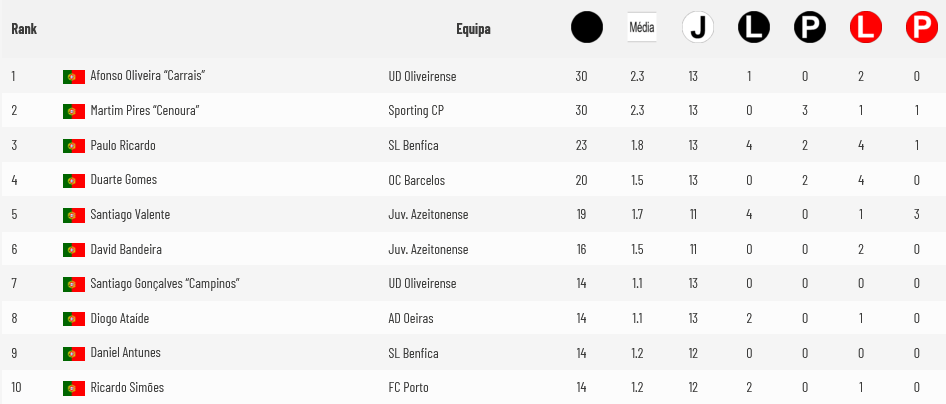946x404 pixels.
Task: Open the Santiago Valente player entry
Action: 130,214
